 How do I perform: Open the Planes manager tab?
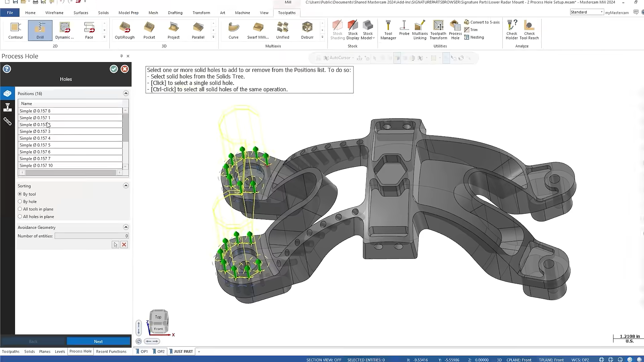(x=45, y=351)
